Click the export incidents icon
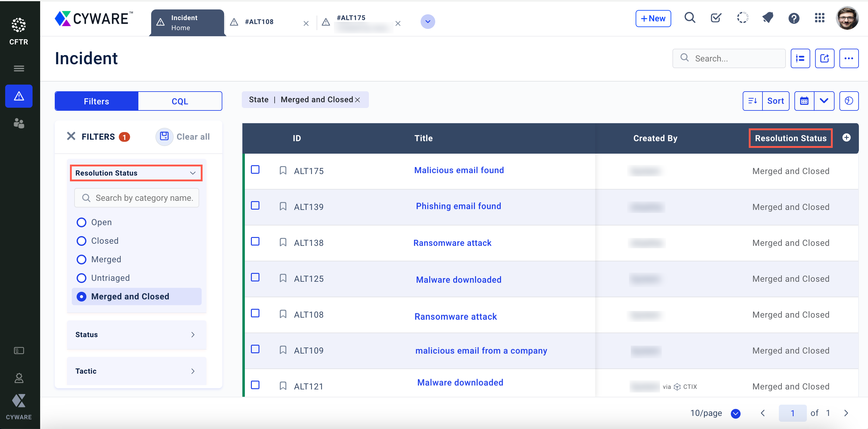The width and height of the screenshot is (868, 429). (824, 58)
